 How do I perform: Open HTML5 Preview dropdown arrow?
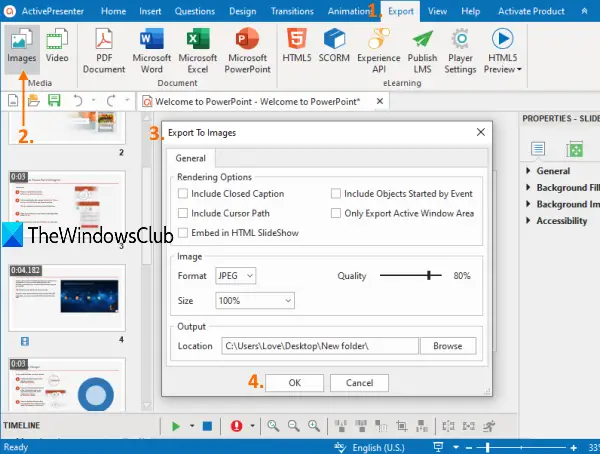[519, 70]
